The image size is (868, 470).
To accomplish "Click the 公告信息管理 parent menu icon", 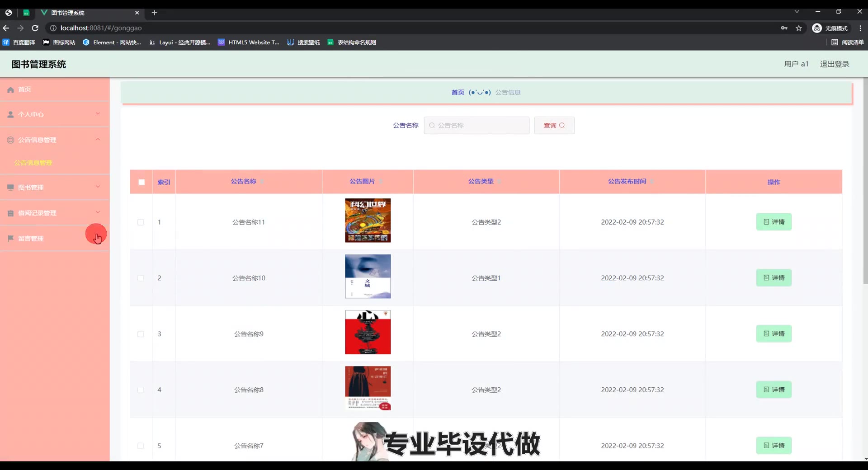I will click(10, 140).
